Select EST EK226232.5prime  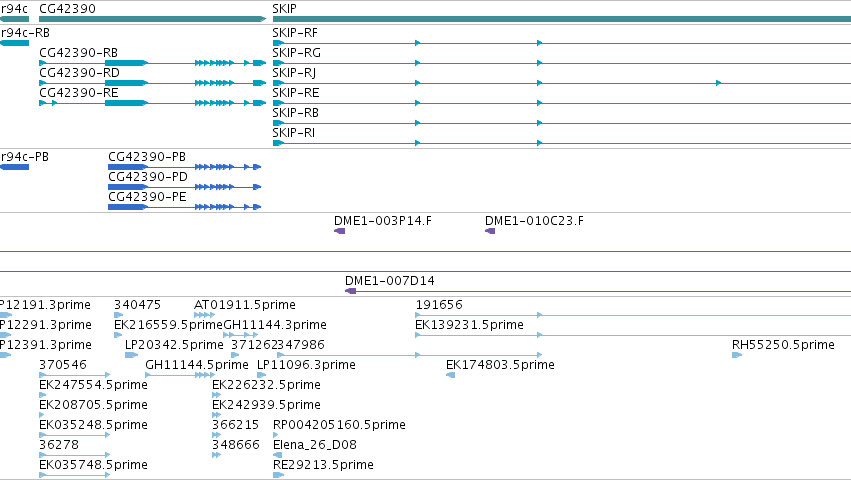266,386
